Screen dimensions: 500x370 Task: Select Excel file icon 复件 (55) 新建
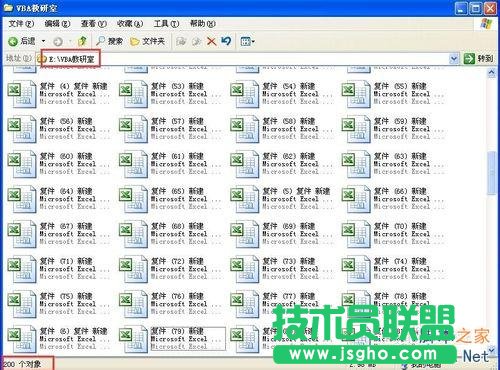356,94
